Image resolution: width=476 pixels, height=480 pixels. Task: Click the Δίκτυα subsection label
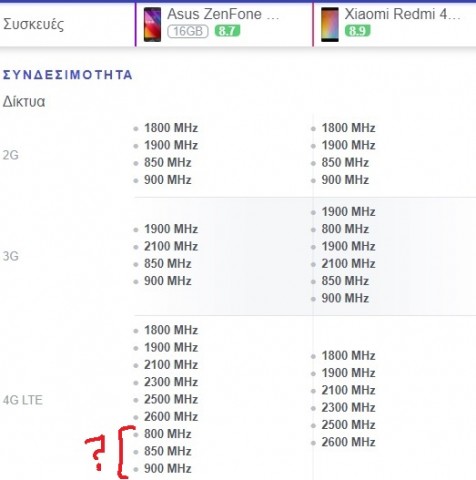(x=24, y=102)
